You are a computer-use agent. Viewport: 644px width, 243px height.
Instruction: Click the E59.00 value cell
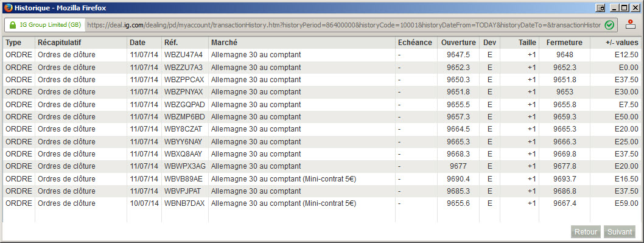tap(626, 203)
